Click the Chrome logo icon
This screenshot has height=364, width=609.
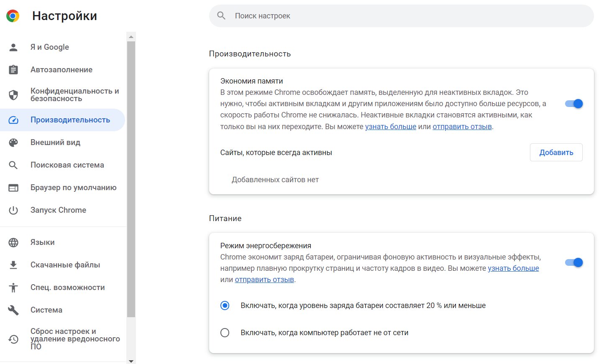tap(13, 16)
